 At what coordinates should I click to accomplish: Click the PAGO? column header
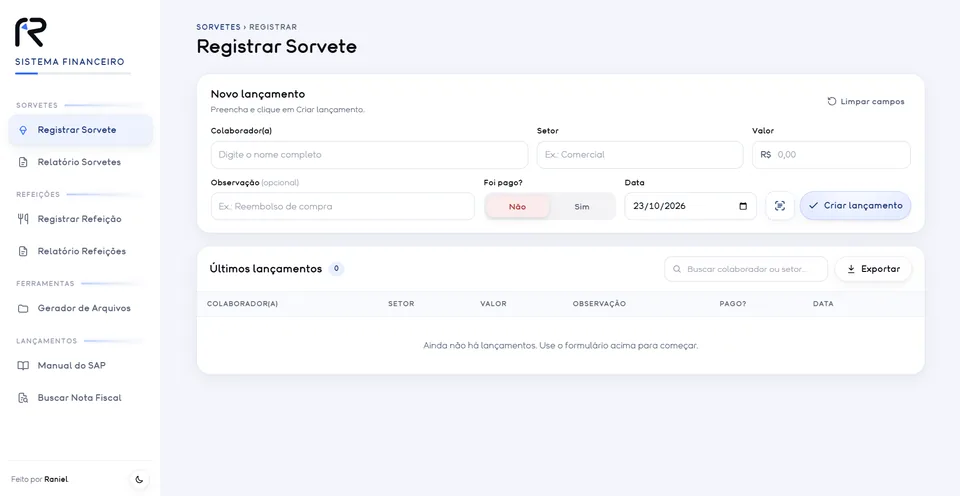(733, 304)
